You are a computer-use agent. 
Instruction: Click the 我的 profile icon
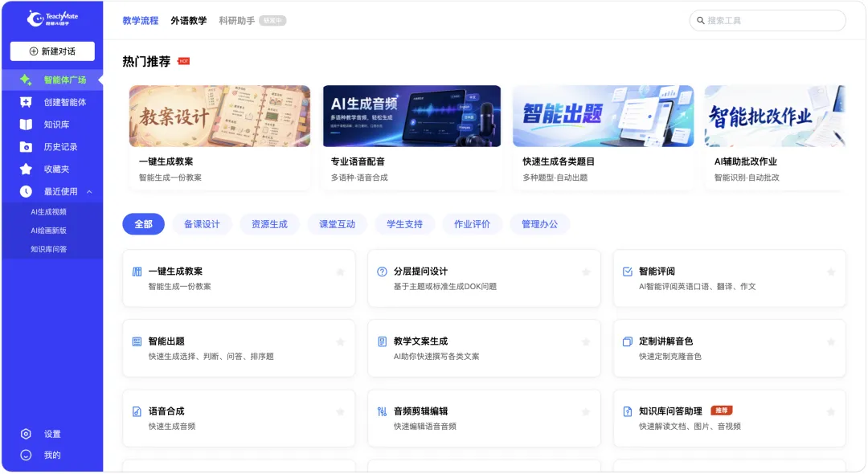click(x=26, y=456)
